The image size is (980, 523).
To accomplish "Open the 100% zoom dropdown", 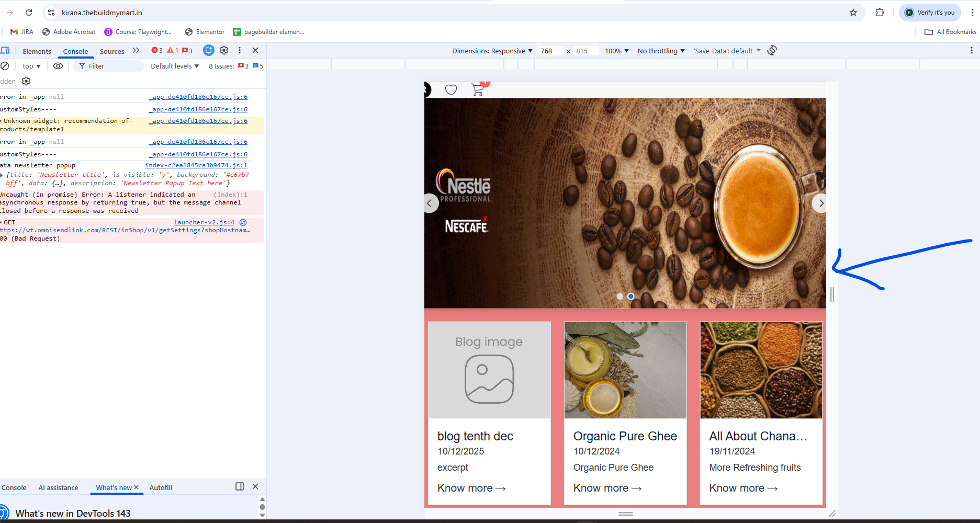I will [x=617, y=51].
